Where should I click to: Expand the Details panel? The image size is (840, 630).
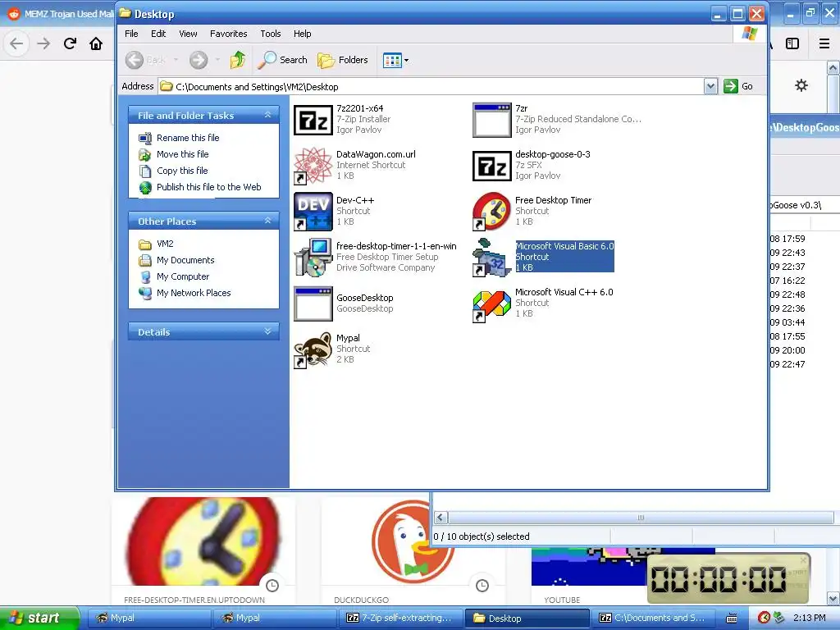click(268, 331)
